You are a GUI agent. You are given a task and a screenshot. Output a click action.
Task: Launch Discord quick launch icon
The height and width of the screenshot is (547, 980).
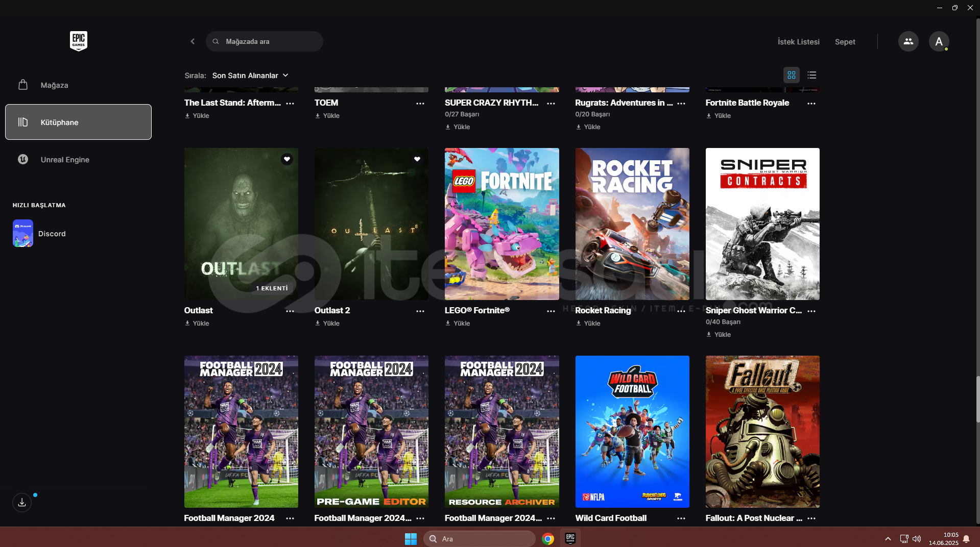click(23, 233)
